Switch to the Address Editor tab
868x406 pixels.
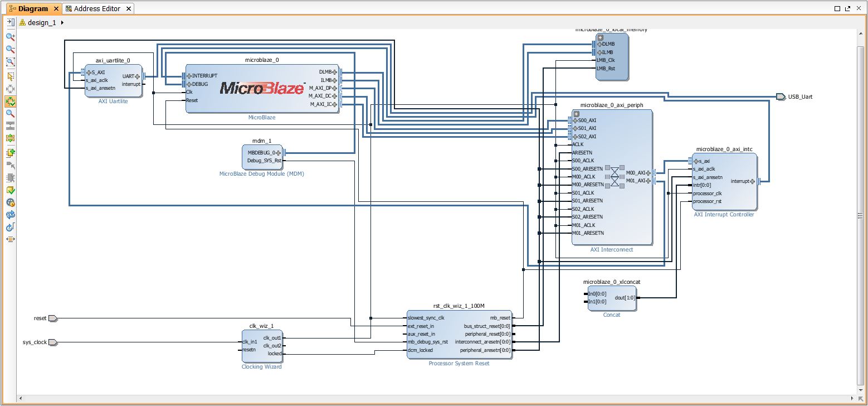coord(97,8)
